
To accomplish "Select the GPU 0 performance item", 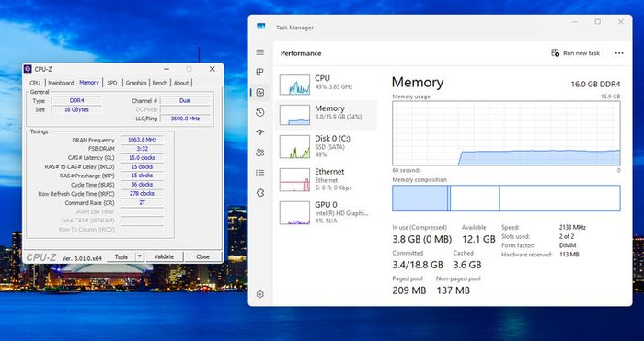I will pyautogui.click(x=326, y=212).
